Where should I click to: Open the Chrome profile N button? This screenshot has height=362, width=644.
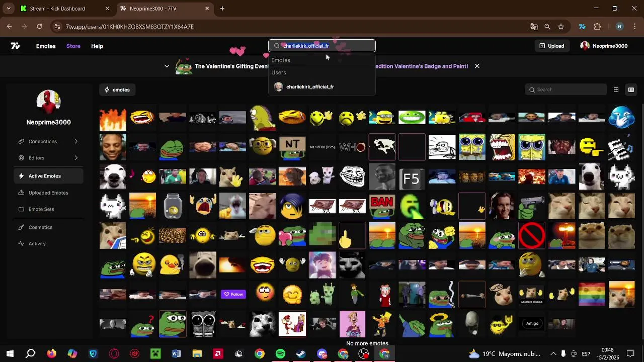tap(619, 27)
